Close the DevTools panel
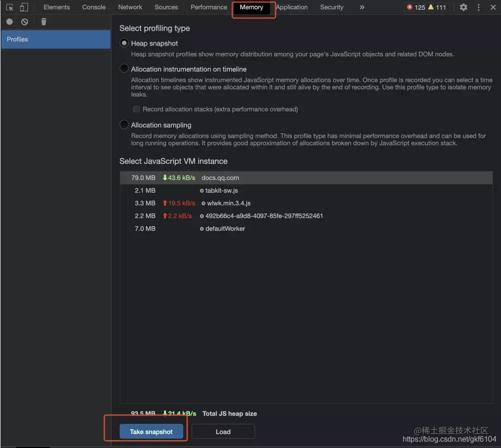The width and height of the screenshot is (501, 448). pyautogui.click(x=493, y=7)
